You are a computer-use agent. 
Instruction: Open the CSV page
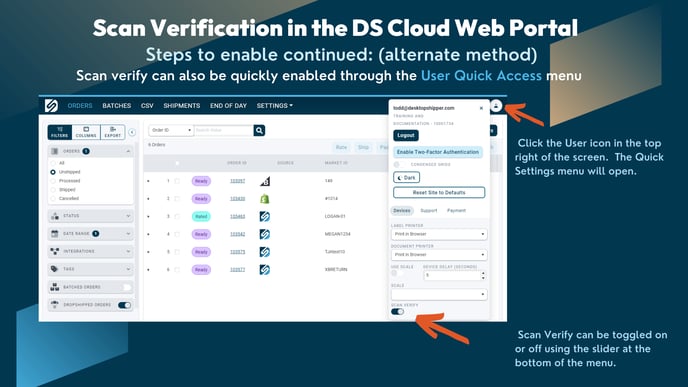pyautogui.click(x=147, y=106)
